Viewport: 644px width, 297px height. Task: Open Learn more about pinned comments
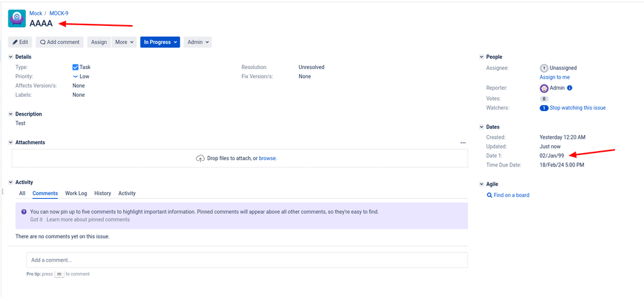pos(88,220)
